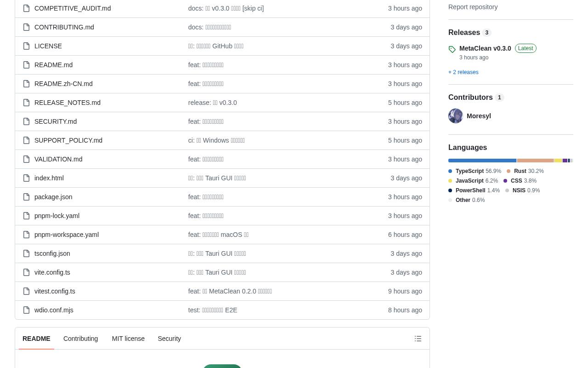588x368 pixels.
Task: Click the Rust segment of the language bar
Action: (535, 161)
